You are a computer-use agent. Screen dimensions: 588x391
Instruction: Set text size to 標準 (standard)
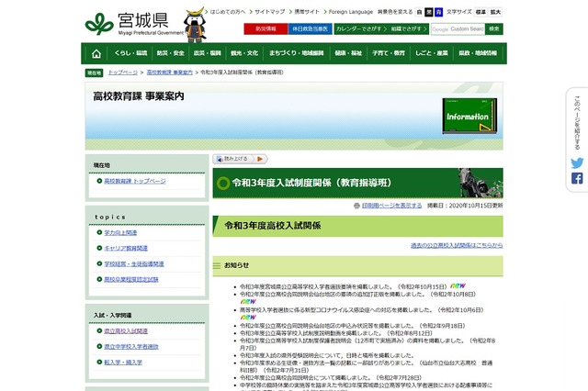481,12
